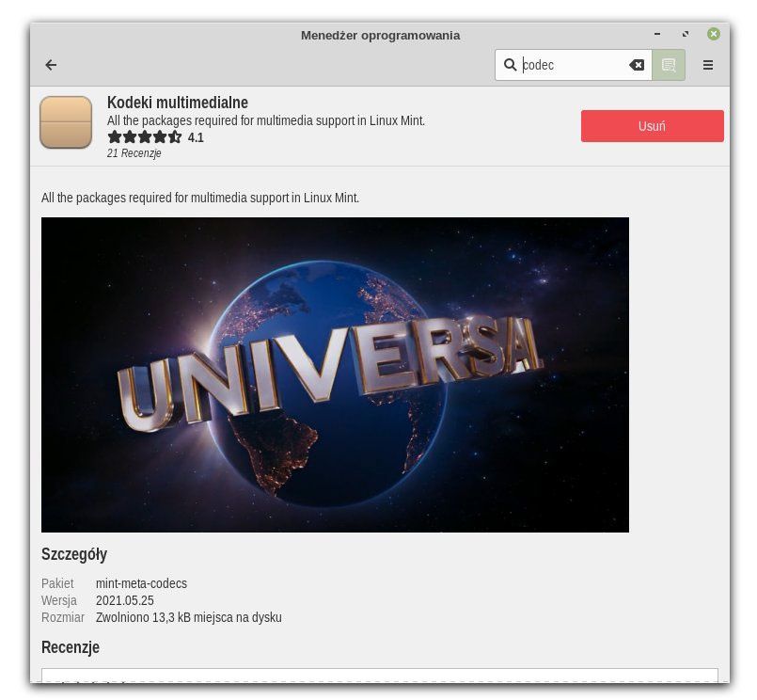Open the 21 Recenzje link

134,153
